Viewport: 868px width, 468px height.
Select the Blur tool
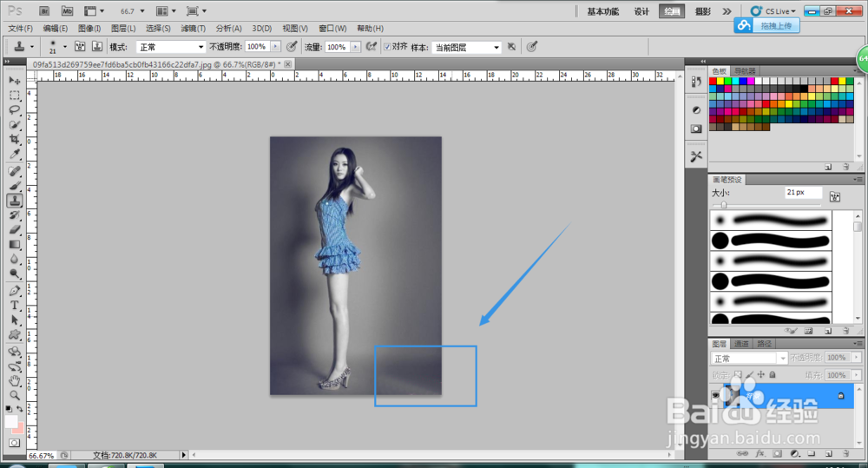pyautogui.click(x=15, y=259)
